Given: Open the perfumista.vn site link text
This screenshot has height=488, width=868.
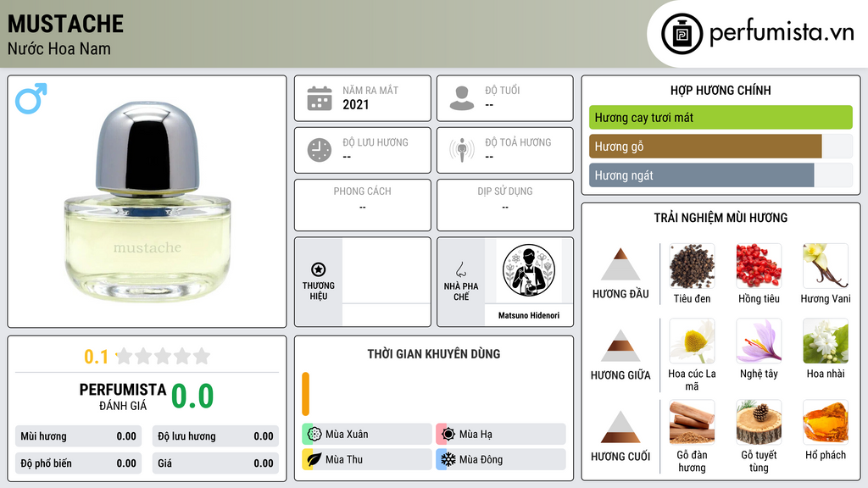Looking at the screenshot, I should point(782,33).
